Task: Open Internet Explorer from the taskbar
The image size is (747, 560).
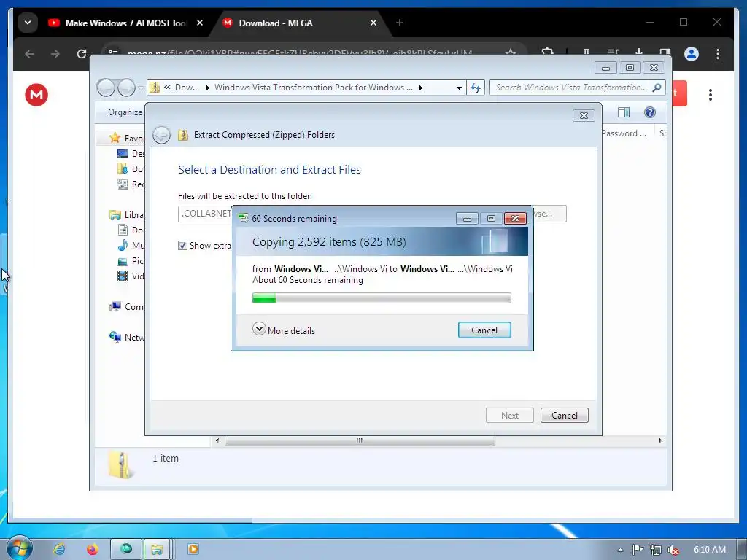Action: [x=60, y=549]
